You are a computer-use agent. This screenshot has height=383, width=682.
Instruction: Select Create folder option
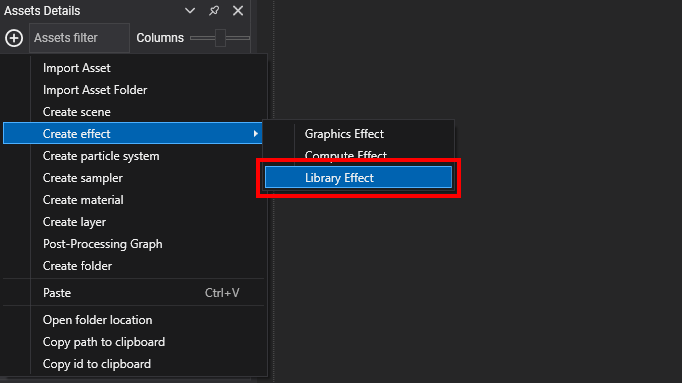click(134, 266)
